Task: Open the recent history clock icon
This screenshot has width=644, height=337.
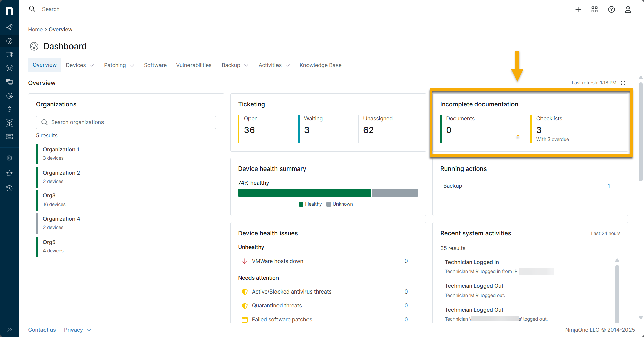Action: (9, 188)
